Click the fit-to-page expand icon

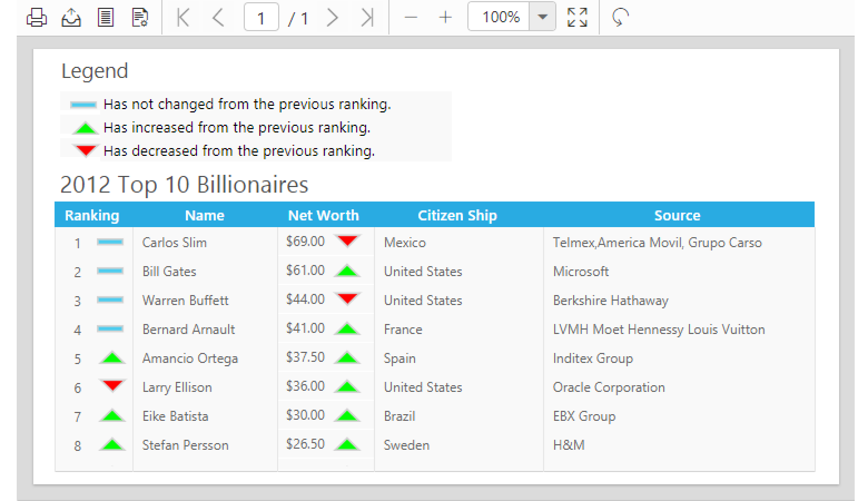coord(577,18)
